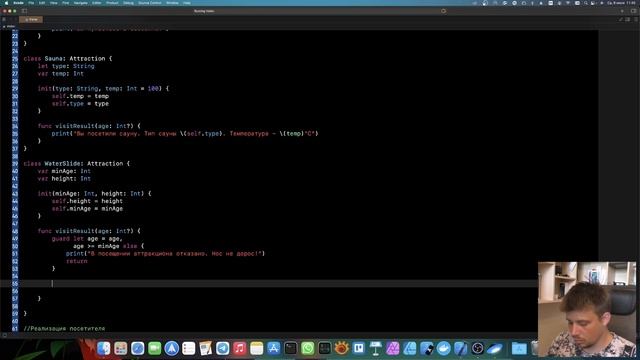Viewport: 640px width, 360px height.
Task: Open Control Center in the menu bar
Action: point(593,3)
